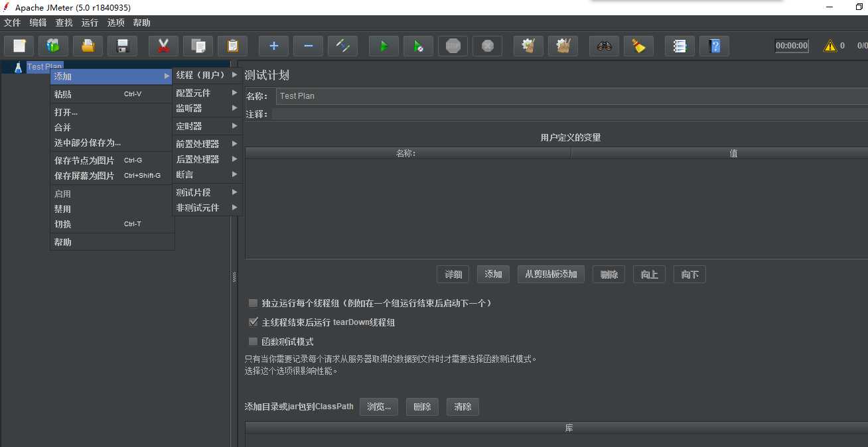Click the 详细 button
Image resolution: width=868 pixels, height=447 pixels.
(x=453, y=275)
